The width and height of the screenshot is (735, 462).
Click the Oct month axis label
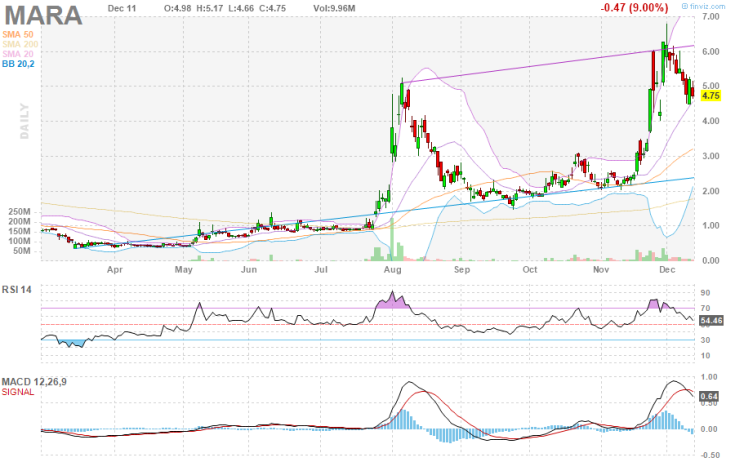tap(530, 270)
